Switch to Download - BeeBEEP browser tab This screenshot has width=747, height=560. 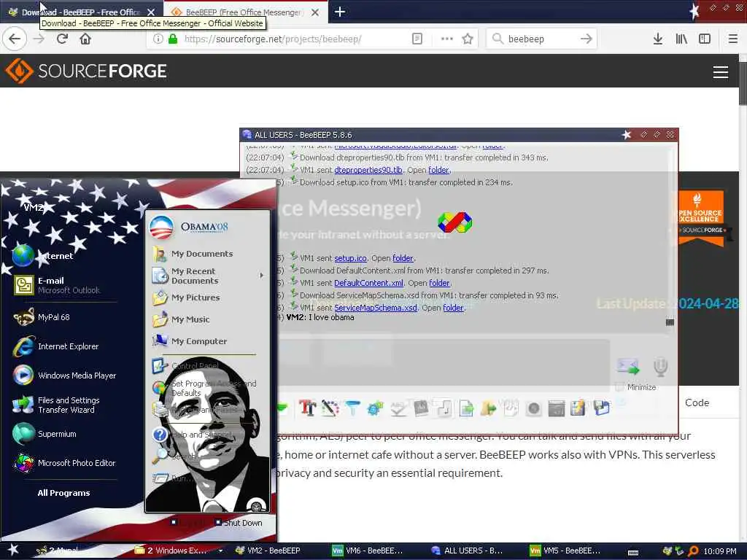pos(81,12)
